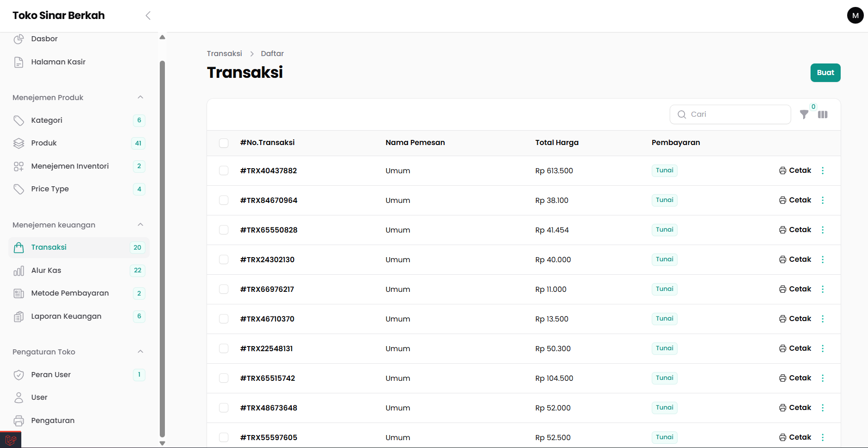Click the User person icon
868x448 pixels.
(x=19, y=398)
